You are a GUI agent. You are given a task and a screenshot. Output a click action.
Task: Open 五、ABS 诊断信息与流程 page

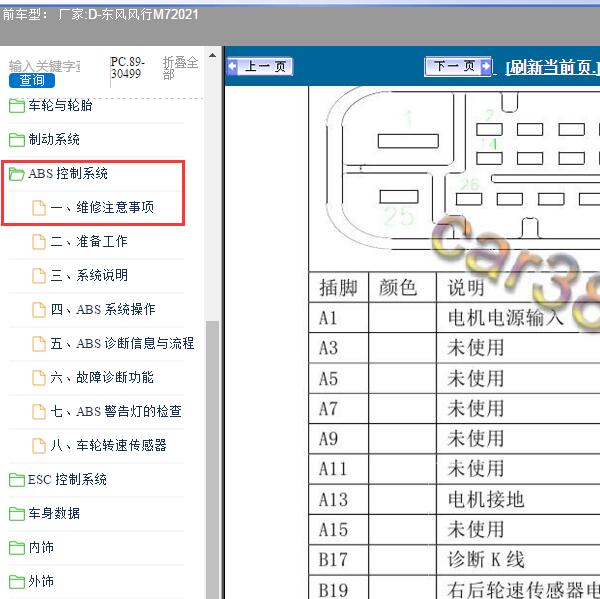point(122,344)
